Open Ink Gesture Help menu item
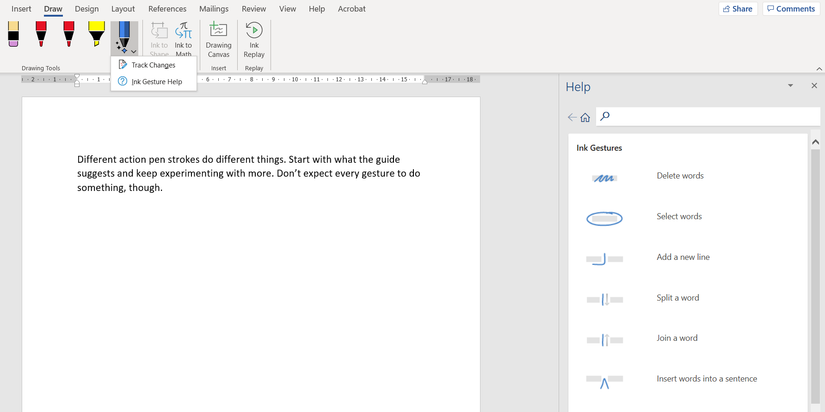The height and width of the screenshot is (412, 825). click(156, 82)
